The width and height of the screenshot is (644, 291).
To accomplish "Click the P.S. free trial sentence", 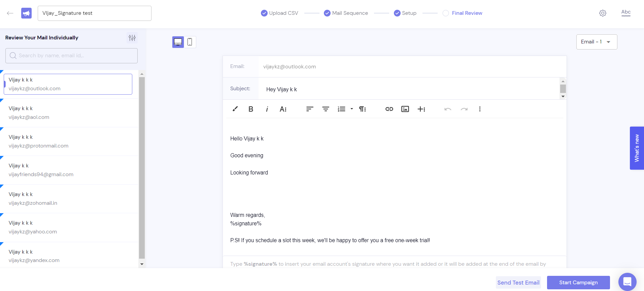I will click(x=330, y=240).
